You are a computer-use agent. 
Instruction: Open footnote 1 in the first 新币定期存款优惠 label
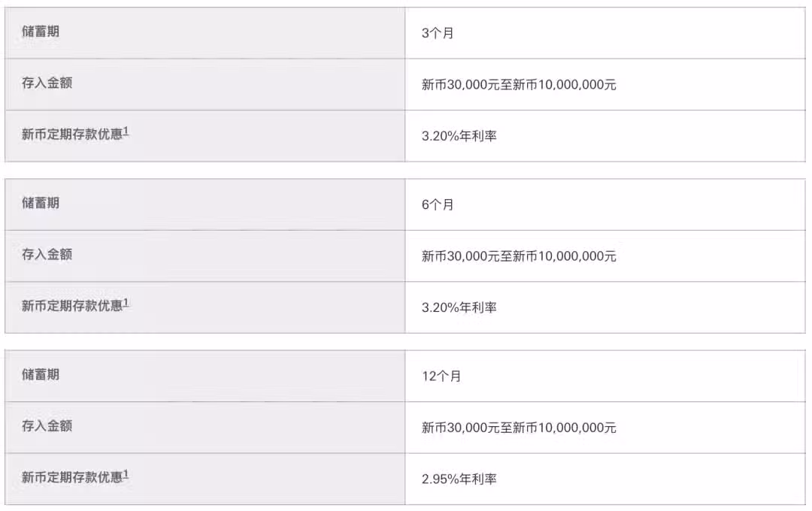[126, 132]
